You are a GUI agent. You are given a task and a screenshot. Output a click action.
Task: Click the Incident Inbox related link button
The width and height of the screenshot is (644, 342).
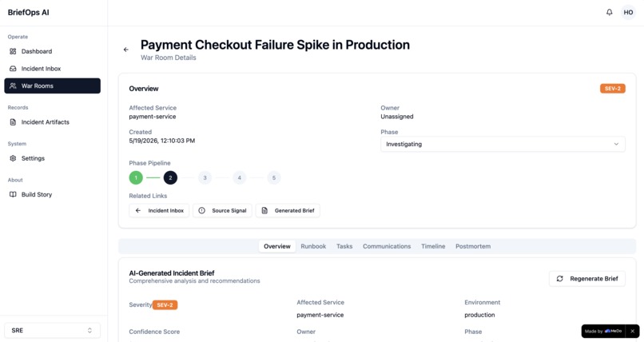point(159,211)
